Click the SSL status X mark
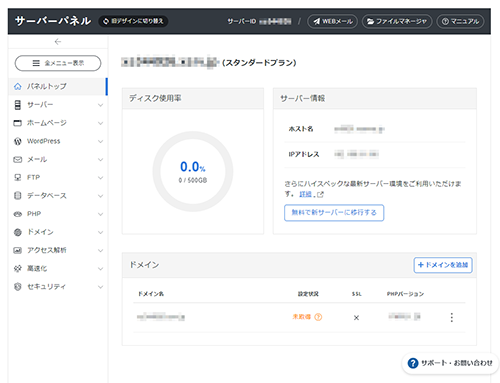The height and width of the screenshot is (383, 500). (356, 318)
